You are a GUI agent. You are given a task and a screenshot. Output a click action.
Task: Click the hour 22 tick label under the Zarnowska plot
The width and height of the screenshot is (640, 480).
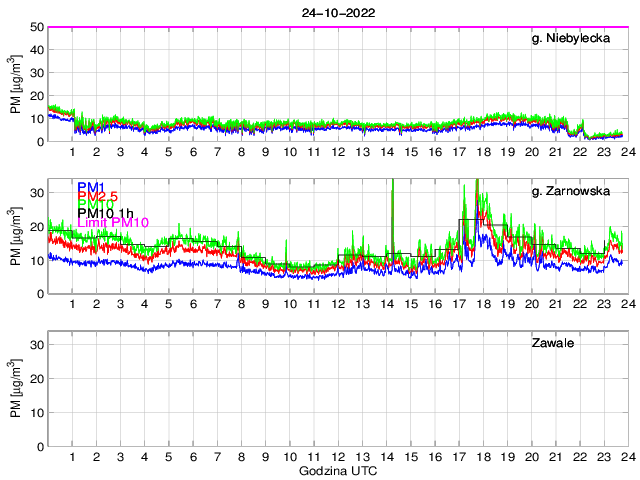580,304
